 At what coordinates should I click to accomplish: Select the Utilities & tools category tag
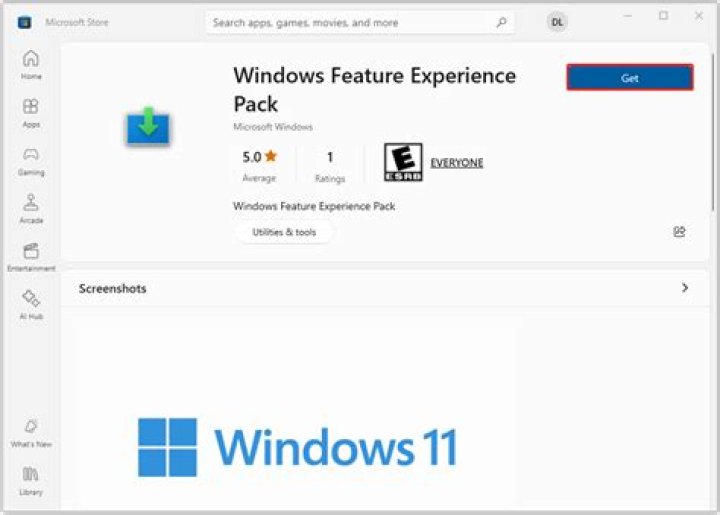[x=284, y=232]
